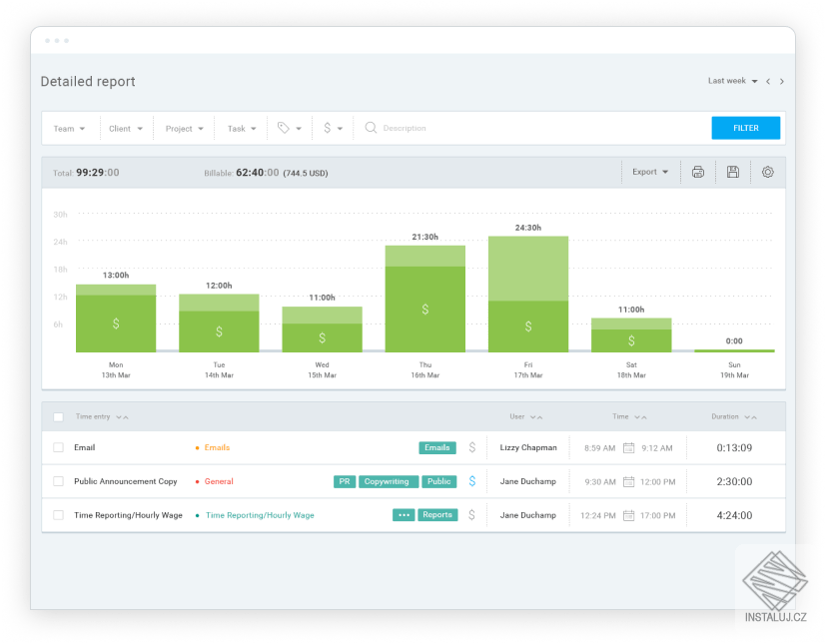Screen dimensions: 826x644
Task: Click billable dollar icon on Email entry
Action: click(472, 447)
